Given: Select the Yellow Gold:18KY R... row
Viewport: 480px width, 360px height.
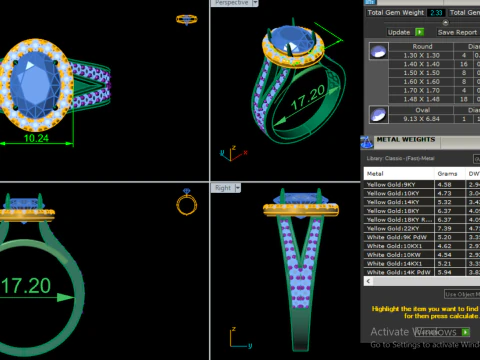Looking at the screenshot, I should [422, 220].
